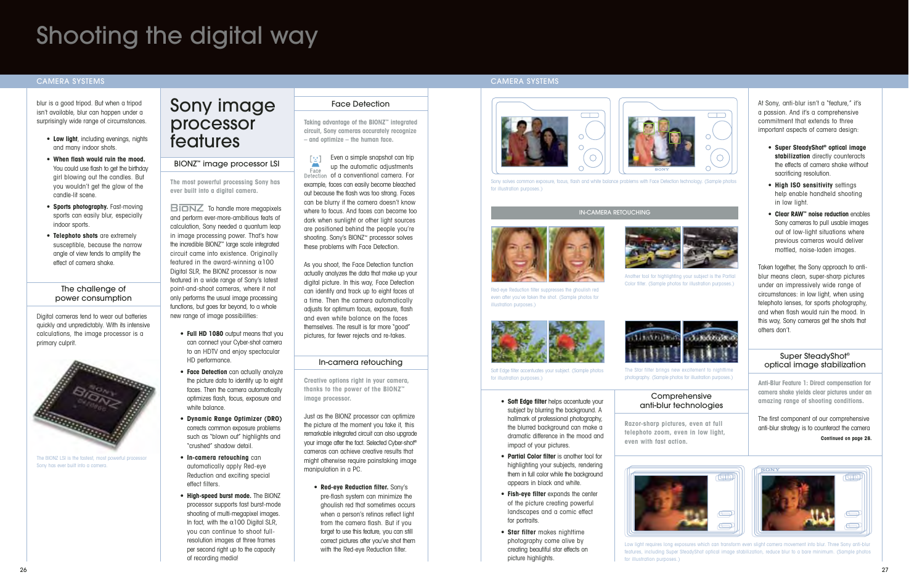Select "Creative options right in your camera" intro text

(x=356, y=389)
